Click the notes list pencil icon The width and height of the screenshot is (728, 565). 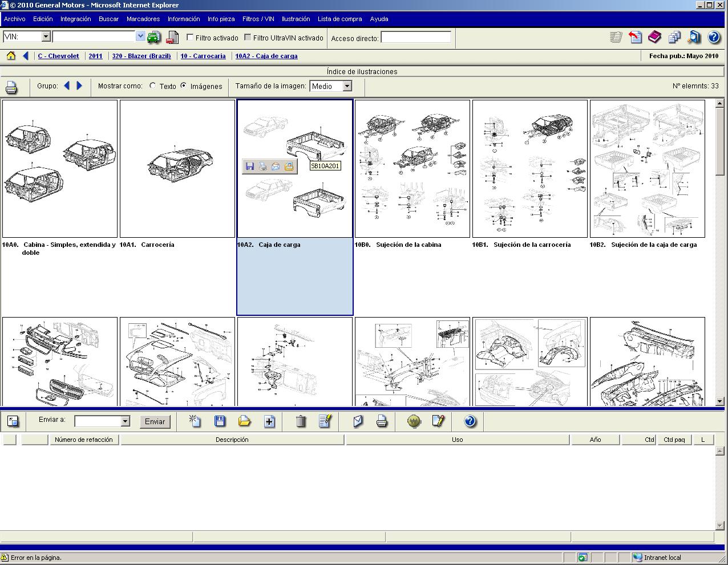pyautogui.click(x=325, y=421)
